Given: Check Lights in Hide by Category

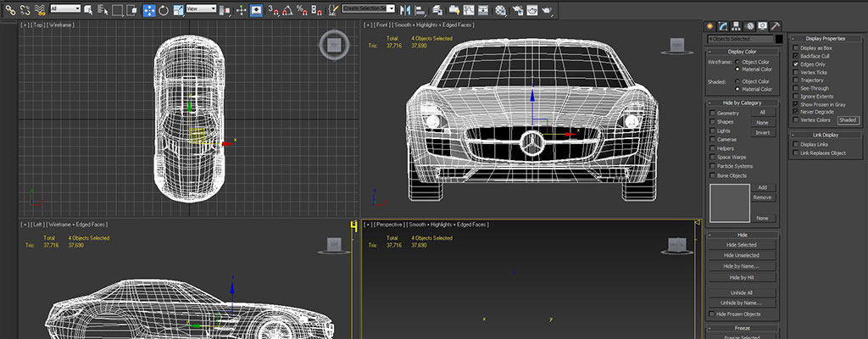Looking at the screenshot, I should click(x=713, y=131).
